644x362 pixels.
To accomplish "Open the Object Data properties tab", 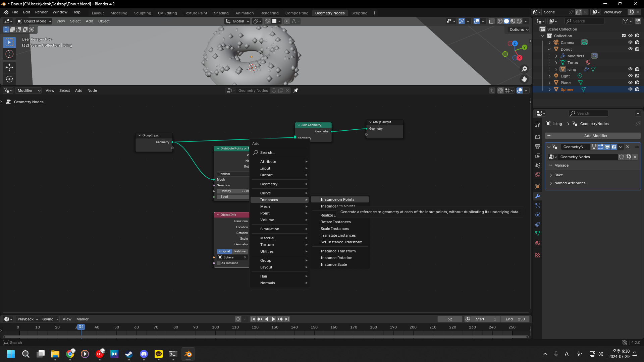I will click(x=538, y=234).
